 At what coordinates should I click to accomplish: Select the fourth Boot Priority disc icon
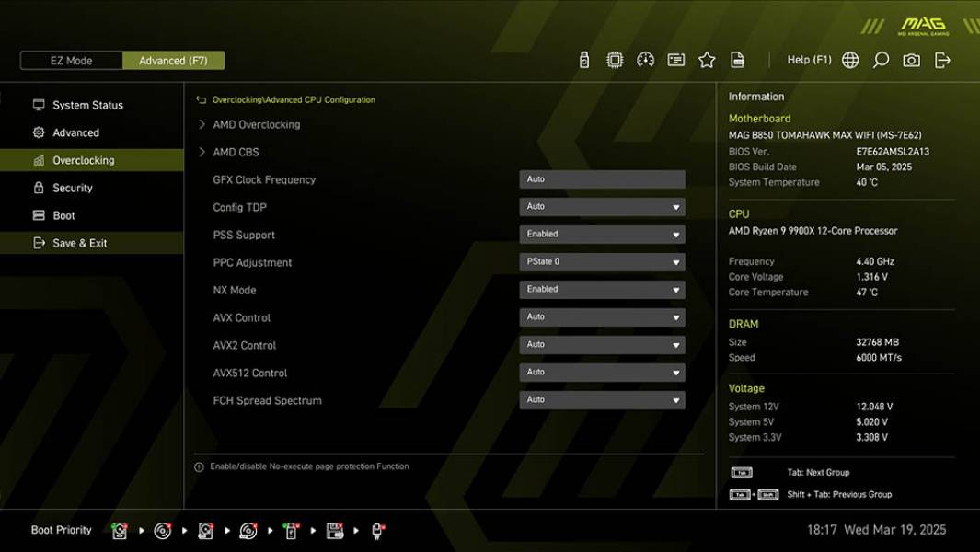point(248,531)
